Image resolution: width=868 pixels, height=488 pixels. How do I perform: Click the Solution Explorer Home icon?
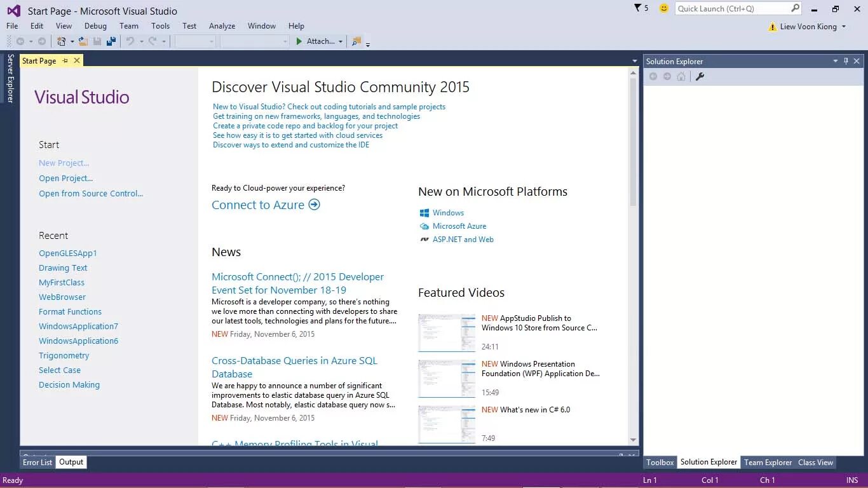[x=681, y=76]
